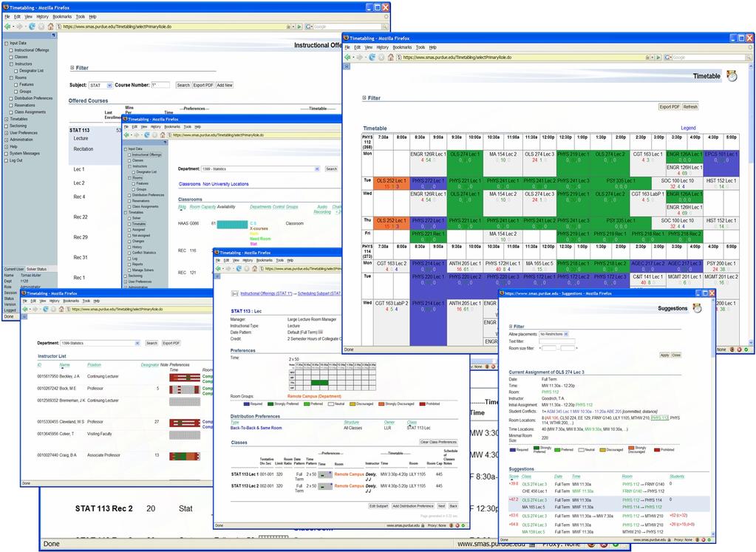756x552 pixels.
Task: Click Text filter field in Suggestions window
Action: [x=557, y=341]
